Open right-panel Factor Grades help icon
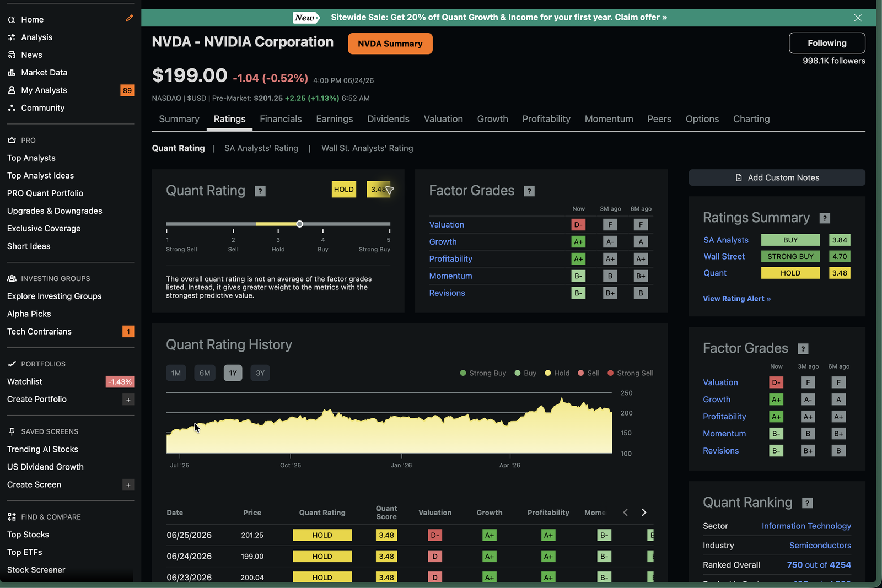 803,349
